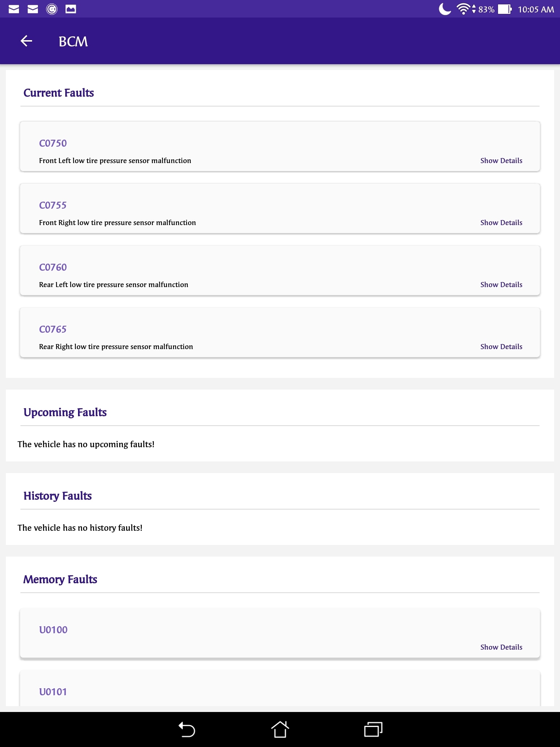560x747 pixels.
Task: Select the C0755 fault code
Action: point(53,205)
